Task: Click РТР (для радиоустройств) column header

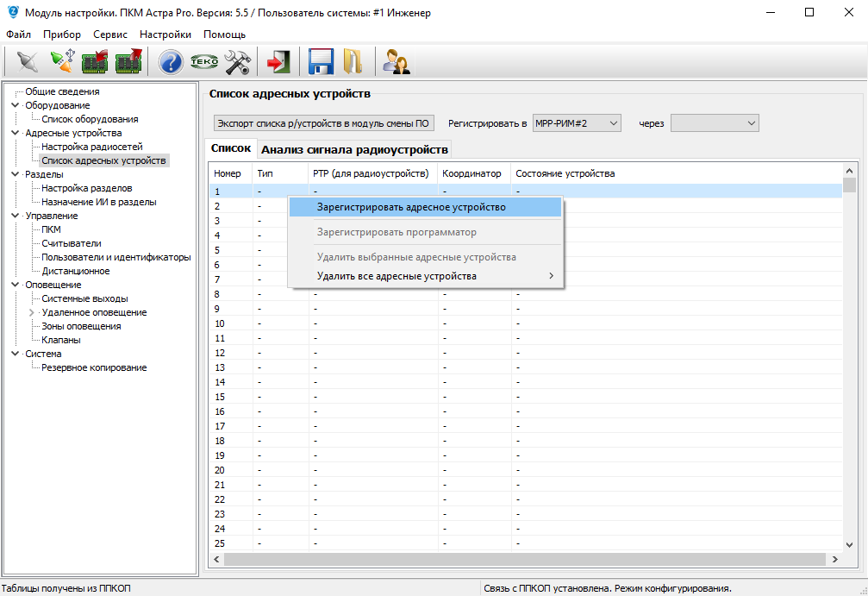Action: click(x=372, y=173)
